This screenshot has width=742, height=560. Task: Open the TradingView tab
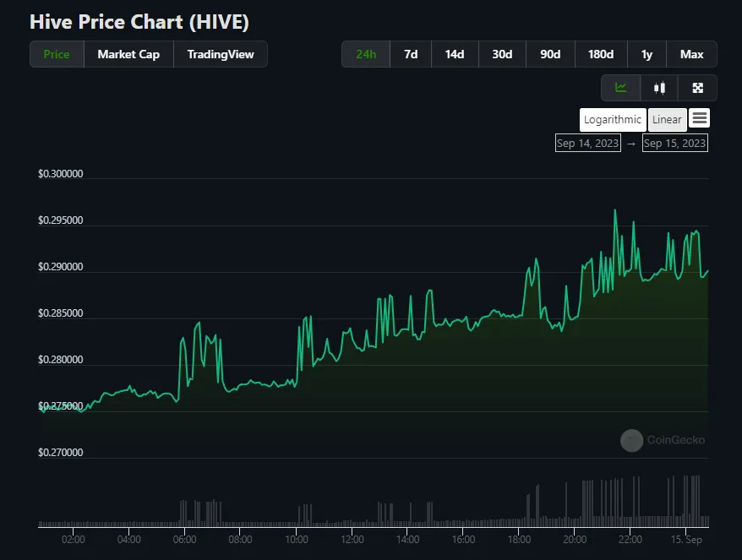pyautogui.click(x=221, y=54)
